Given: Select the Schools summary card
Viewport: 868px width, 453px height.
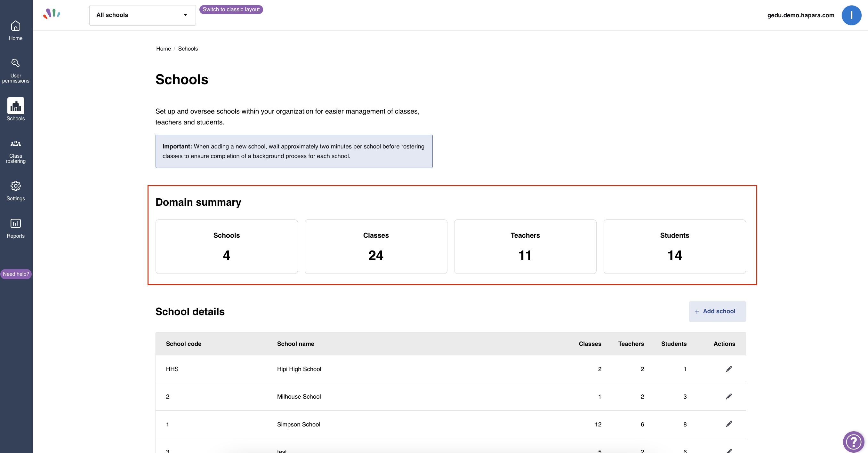Looking at the screenshot, I should [226, 247].
